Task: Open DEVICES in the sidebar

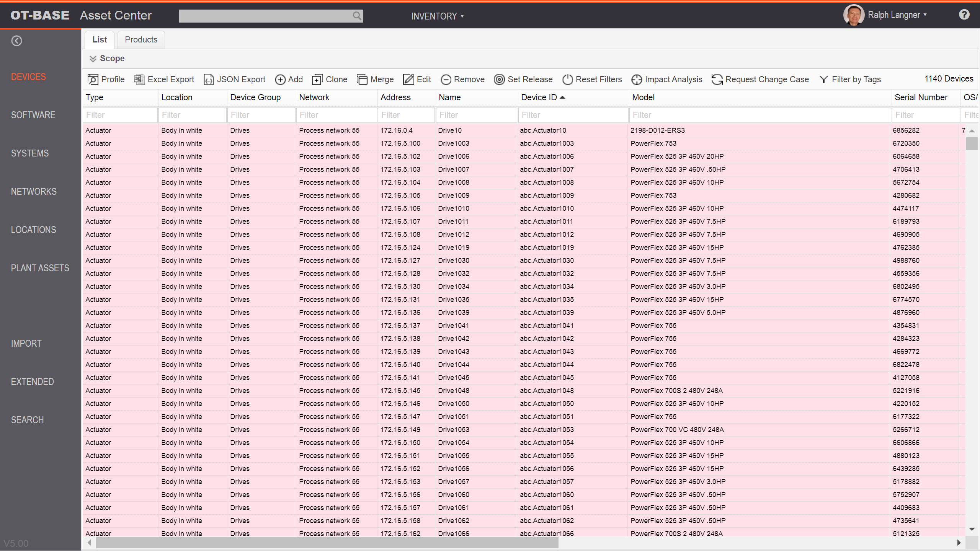Action: 28,77
